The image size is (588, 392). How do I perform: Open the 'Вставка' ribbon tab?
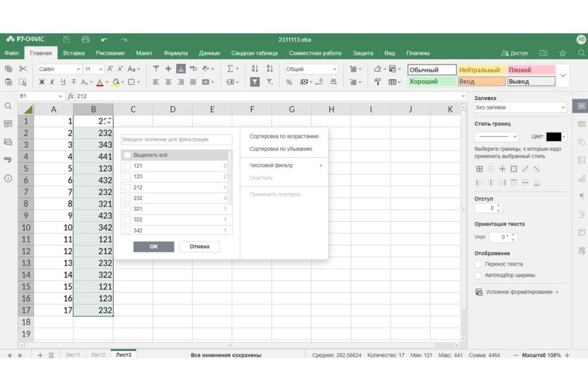pyautogui.click(x=74, y=53)
